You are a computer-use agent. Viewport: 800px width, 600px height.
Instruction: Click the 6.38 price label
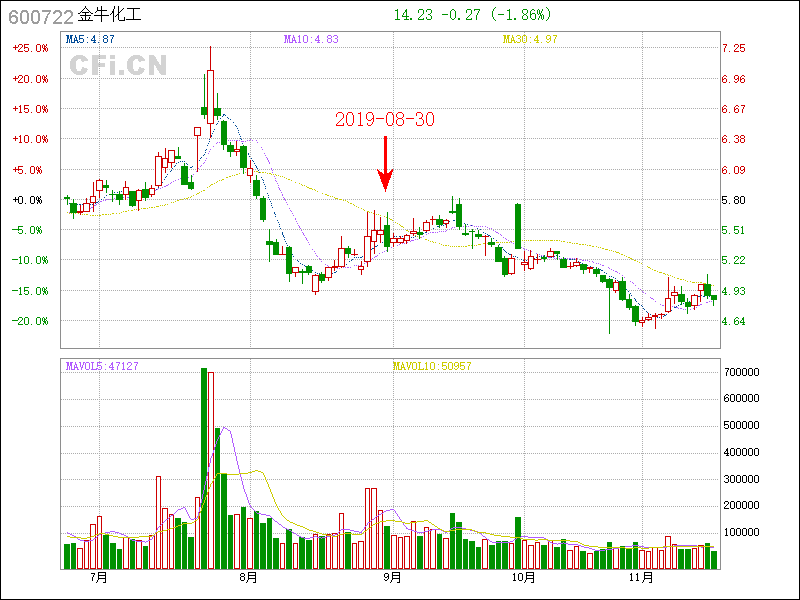pos(733,139)
